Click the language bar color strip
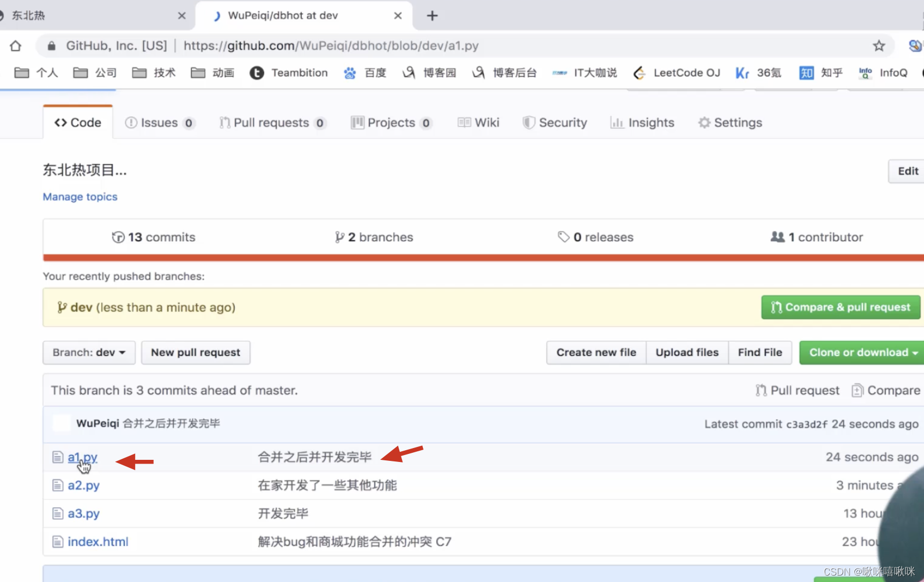The width and height of the screenshot is (924, 582). 483,258
